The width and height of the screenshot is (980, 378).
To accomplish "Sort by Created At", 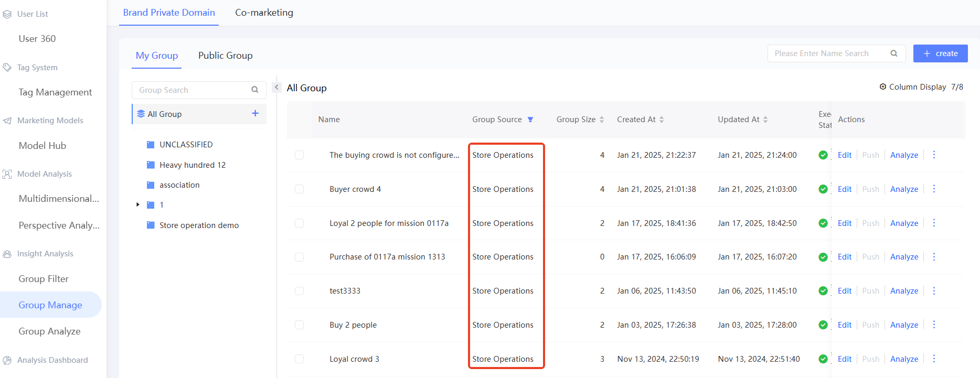I will tap(662, 120).
